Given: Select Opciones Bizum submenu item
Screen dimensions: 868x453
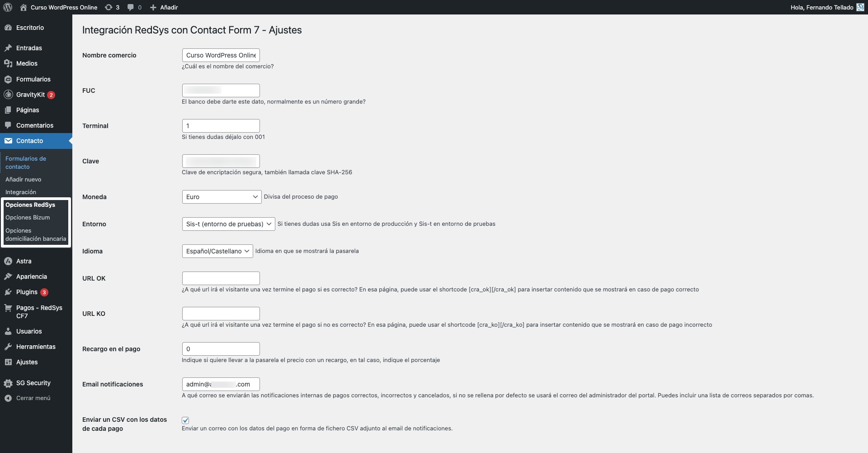Looking at the screenshot, I should tap(28, 218).
